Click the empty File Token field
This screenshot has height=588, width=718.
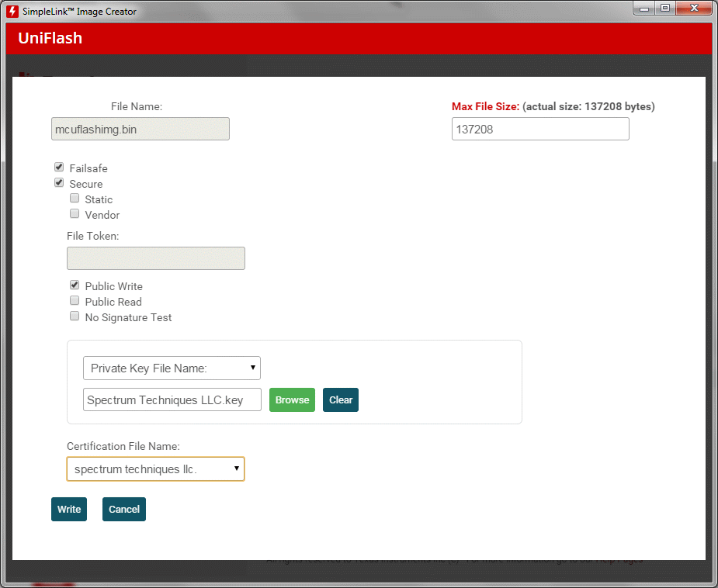point(156,258)
